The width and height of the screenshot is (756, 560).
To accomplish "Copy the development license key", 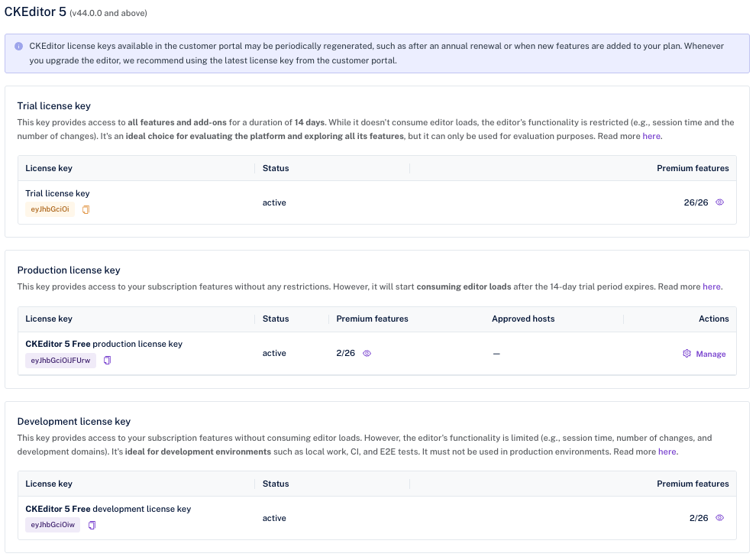I will (92, 526).
